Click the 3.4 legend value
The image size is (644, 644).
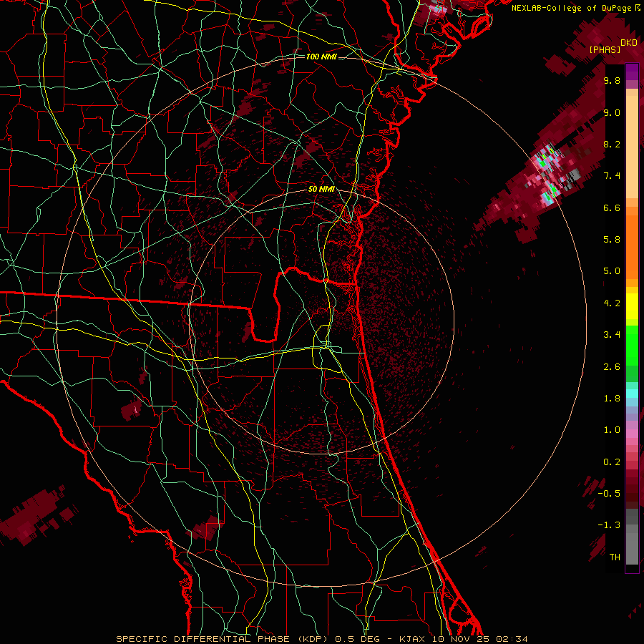point(612,335)
